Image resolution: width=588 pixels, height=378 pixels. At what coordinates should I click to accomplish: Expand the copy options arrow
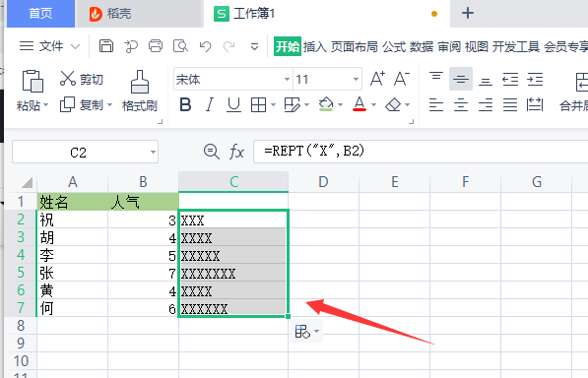point(109,105)
